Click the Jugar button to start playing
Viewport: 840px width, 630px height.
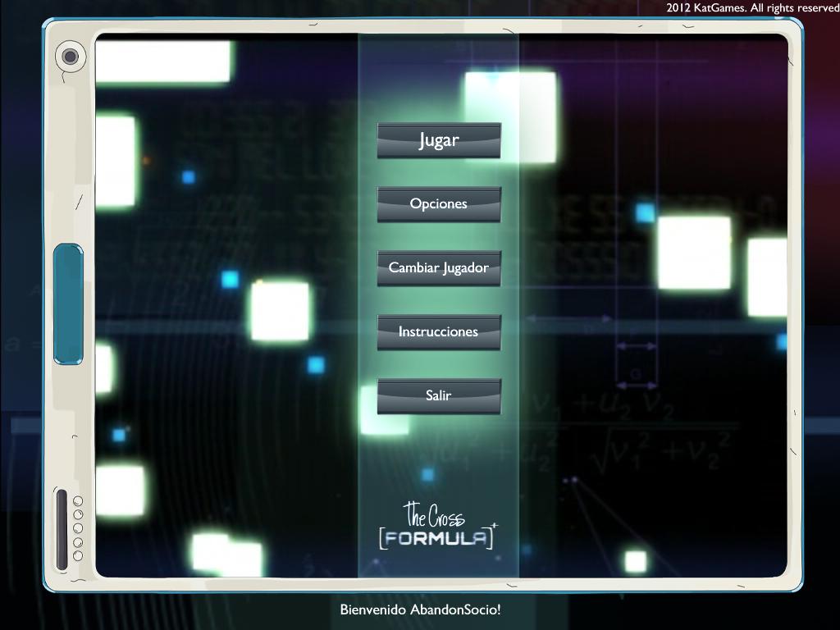tap(439, 140)
